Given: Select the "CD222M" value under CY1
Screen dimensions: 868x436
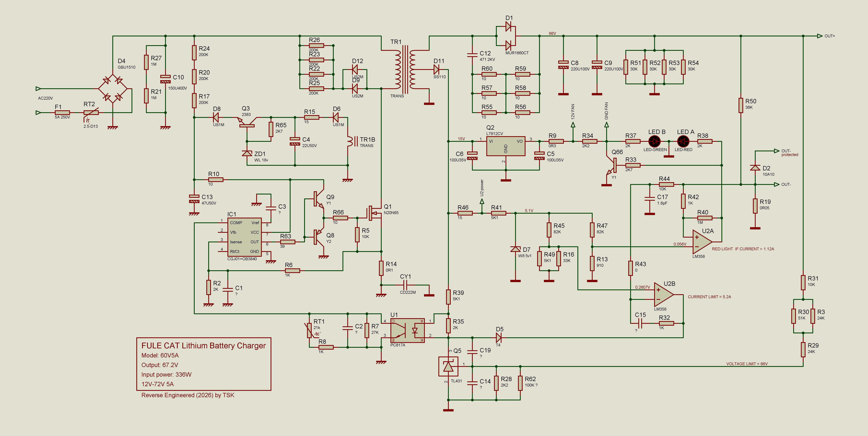Looking at the screenshot, I should 408,293.
